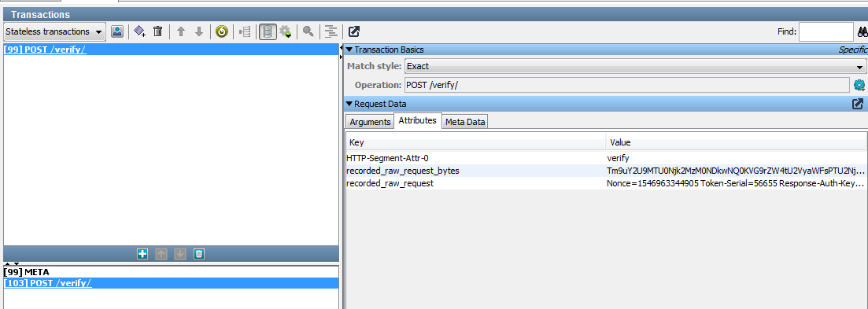Toggle the database cylinder toolbar button
The width and height of the screenshot is (868, 309).
pyautogui.click(x=268, y=31)
